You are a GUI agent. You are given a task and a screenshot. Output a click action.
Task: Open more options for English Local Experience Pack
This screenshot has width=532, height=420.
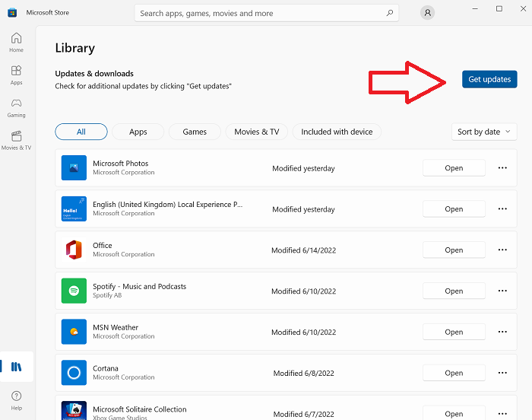click(502, 208)
